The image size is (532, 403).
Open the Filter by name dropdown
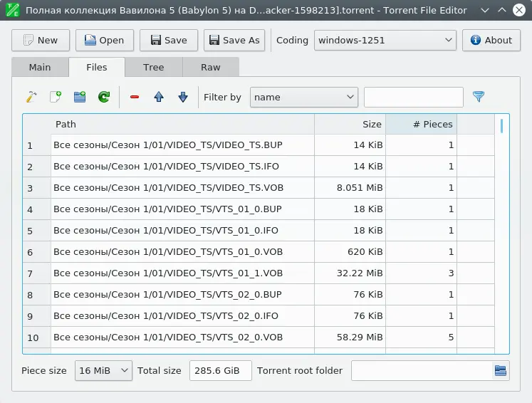(x=304, y=98)
